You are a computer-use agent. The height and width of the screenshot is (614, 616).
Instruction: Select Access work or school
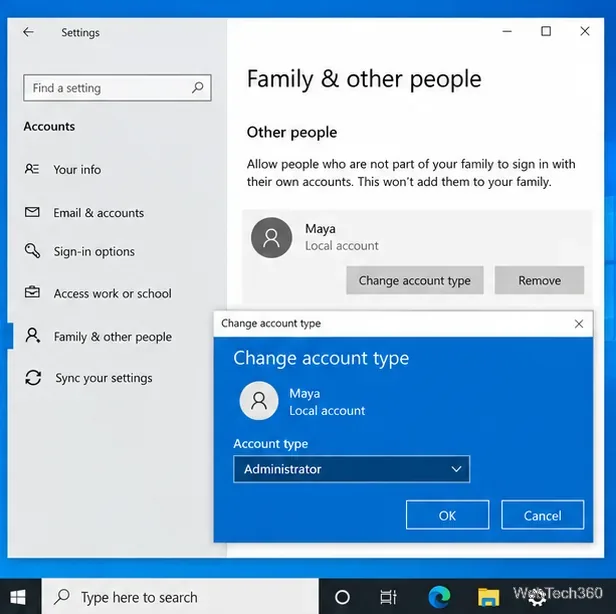(x=112, y=293)
